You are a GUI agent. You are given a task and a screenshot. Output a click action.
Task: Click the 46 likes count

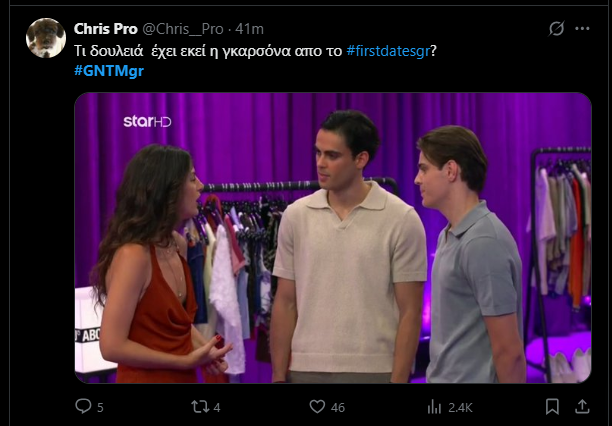[x=337, y=407]
